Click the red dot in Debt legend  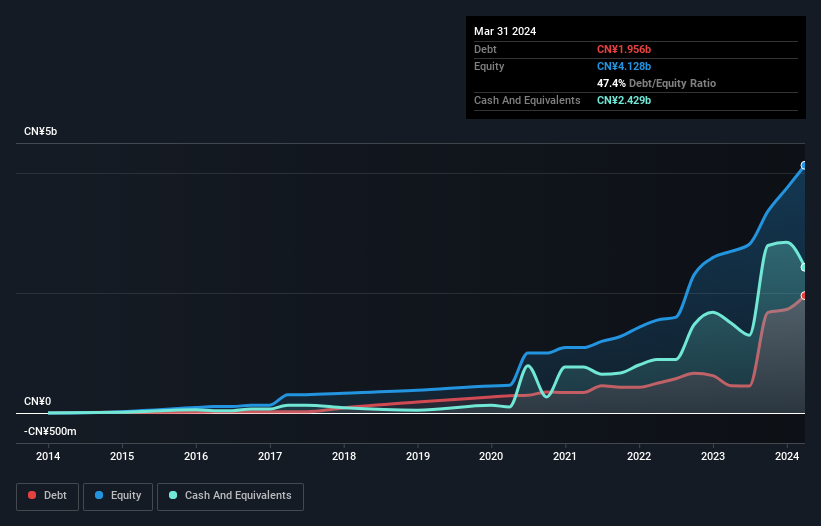(x=32, y=495)
